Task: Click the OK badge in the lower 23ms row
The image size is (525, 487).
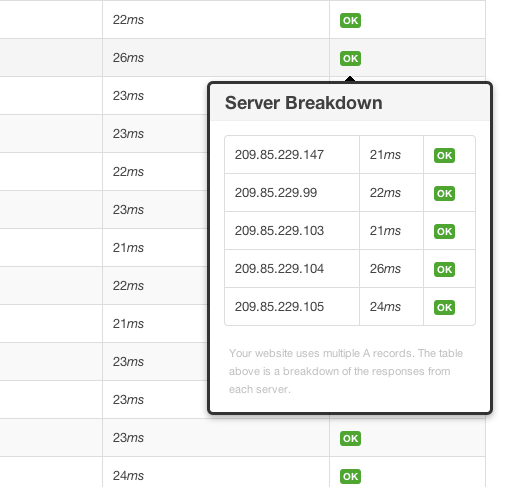Action: (x=350, y=438)
